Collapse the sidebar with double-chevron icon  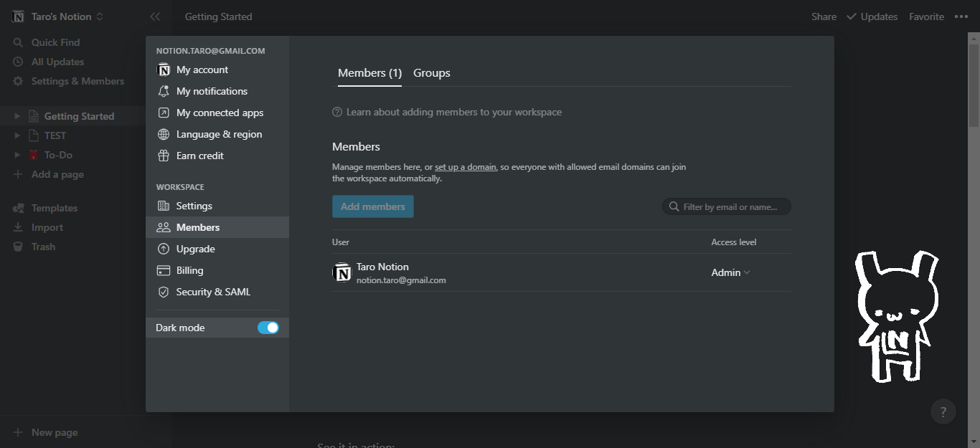(155, 16)
